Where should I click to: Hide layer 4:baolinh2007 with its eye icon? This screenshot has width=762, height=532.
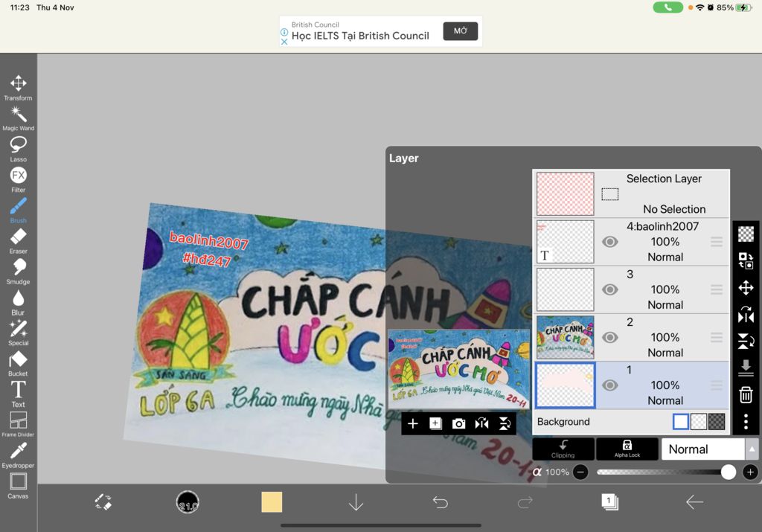tap(610, 242)
